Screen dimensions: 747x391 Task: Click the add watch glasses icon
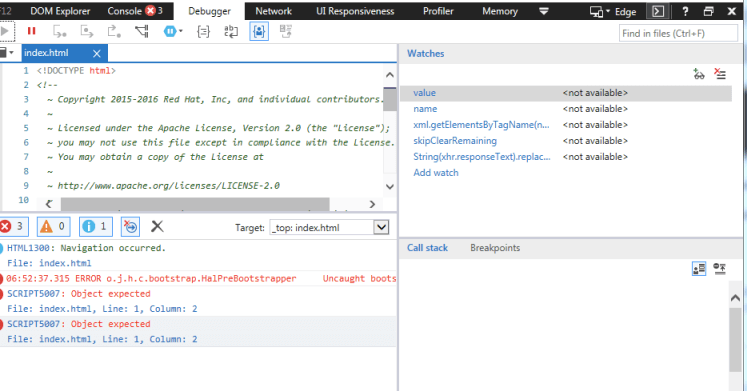699,74
